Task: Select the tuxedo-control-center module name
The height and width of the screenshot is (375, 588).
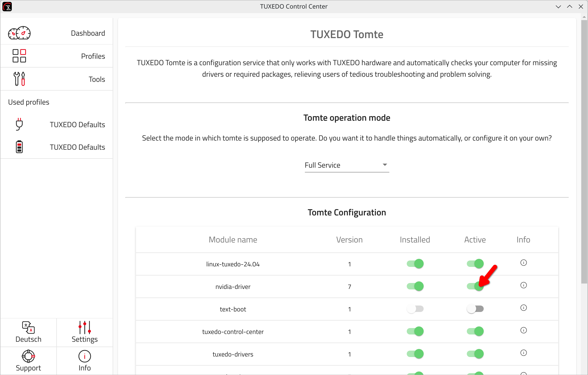Action: point(233,332)
